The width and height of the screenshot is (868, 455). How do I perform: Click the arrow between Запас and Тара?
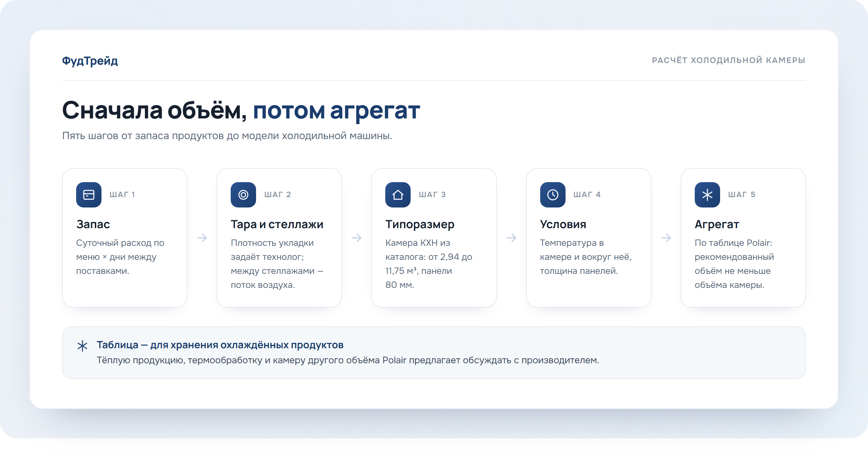(x=202, y=238)
